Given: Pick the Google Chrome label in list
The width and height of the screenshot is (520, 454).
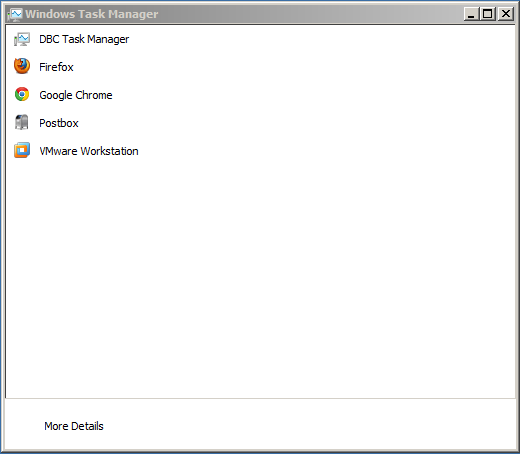Looking at the screenshot, I should pyautogui.click(x=76, y=95).
